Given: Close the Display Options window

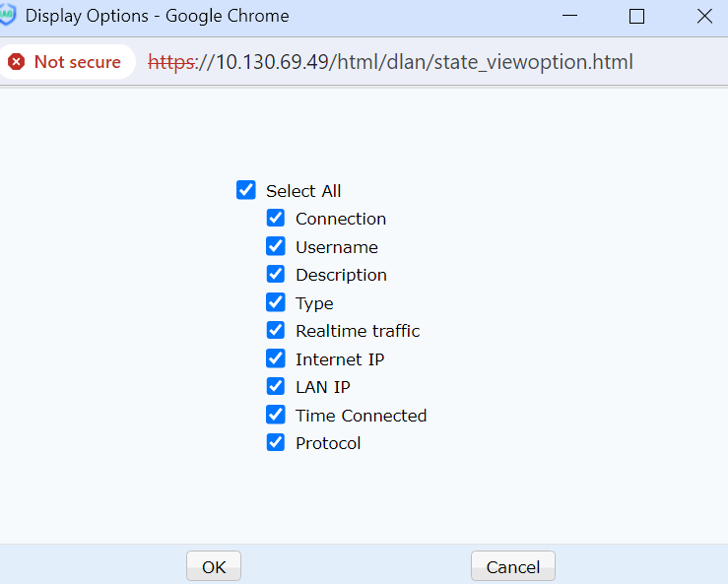Looking at the screenshot, I should pos(703,16).
